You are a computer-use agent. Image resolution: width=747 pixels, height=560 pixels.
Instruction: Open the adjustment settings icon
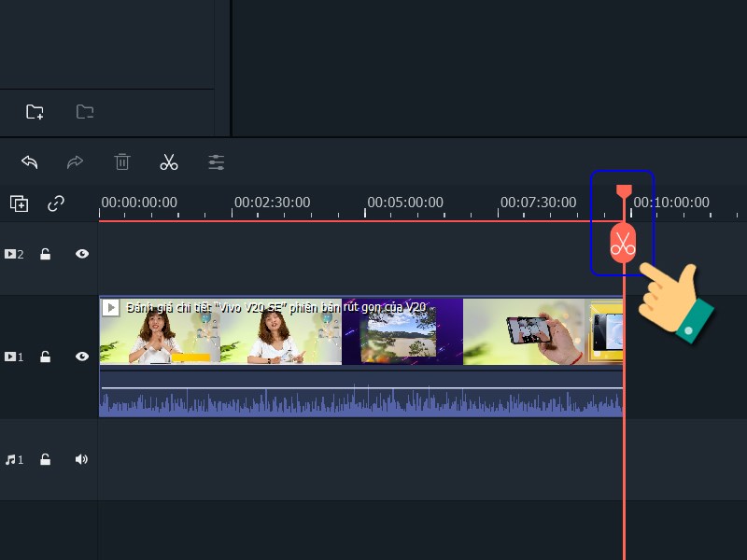coord(217,161)
